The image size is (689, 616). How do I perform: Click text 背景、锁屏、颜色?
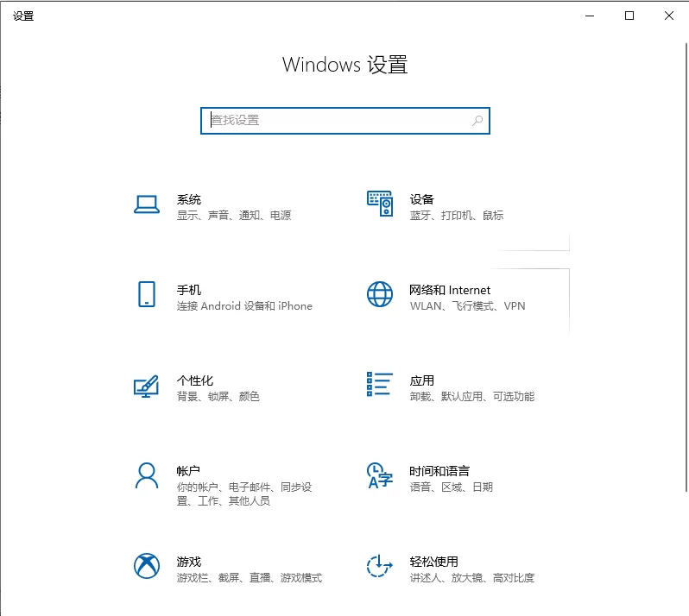tap(218, 397)
